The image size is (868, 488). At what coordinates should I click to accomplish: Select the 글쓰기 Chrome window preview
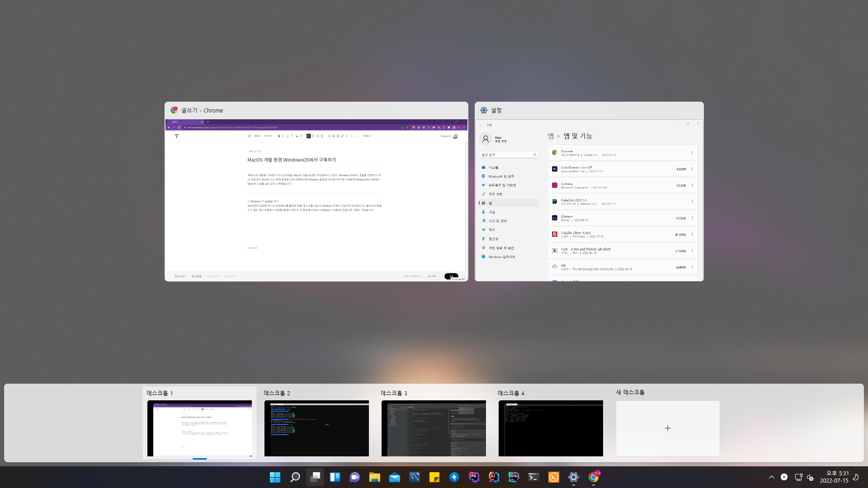click(316, 199)
